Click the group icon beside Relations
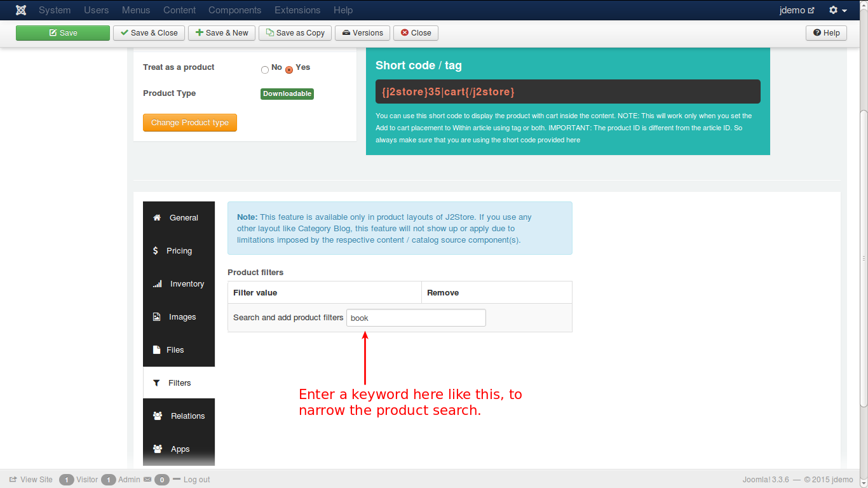 click(158, 416)
